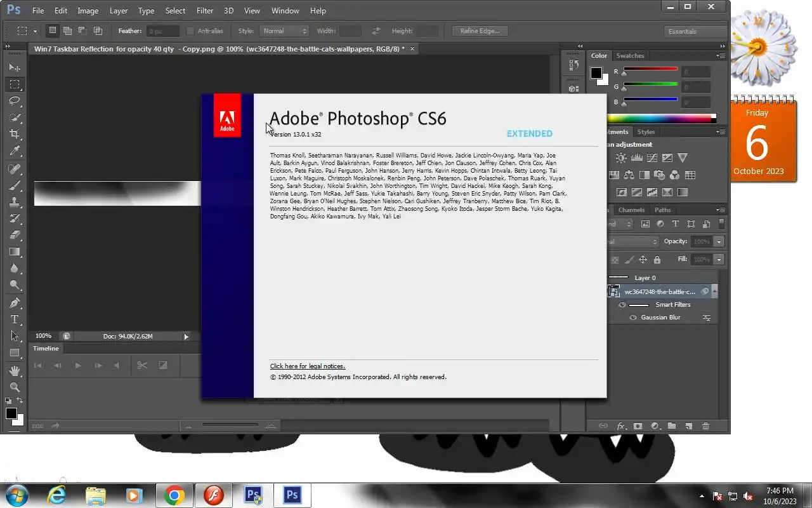
Task: Choose Add to selection mode
Action: (67, 30)
